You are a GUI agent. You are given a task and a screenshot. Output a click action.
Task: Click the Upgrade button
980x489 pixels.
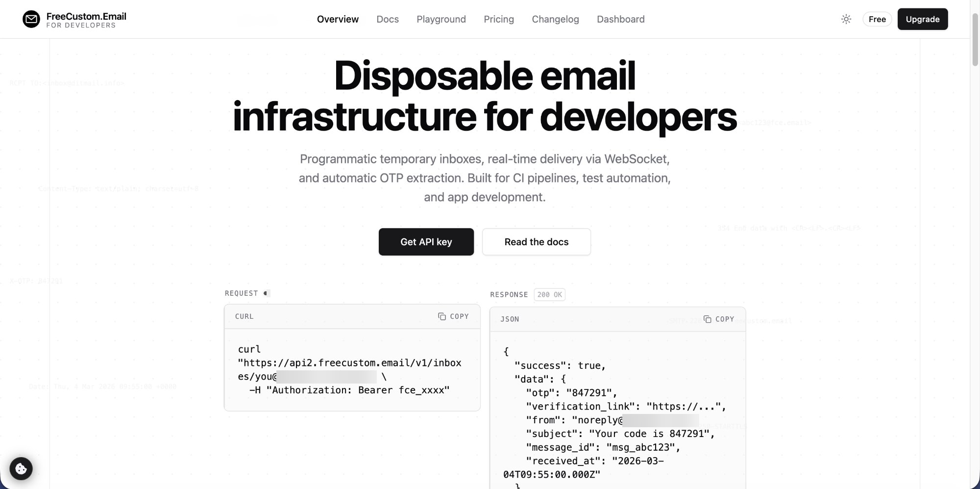923,19
